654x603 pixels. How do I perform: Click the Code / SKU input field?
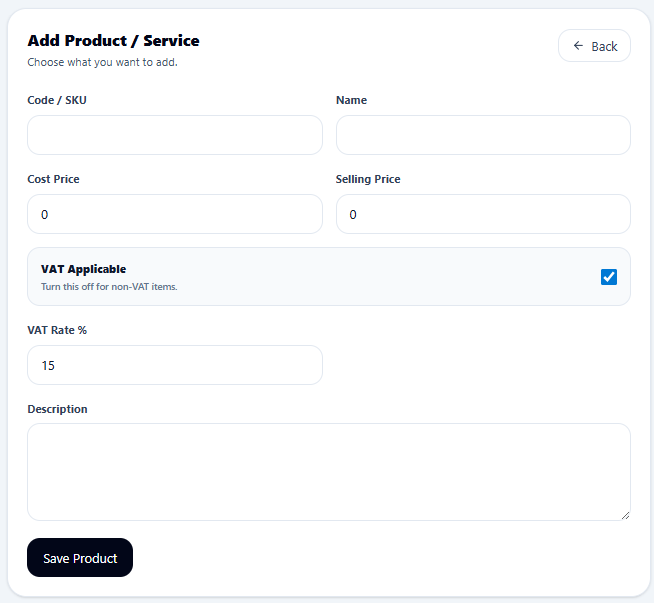175,135
